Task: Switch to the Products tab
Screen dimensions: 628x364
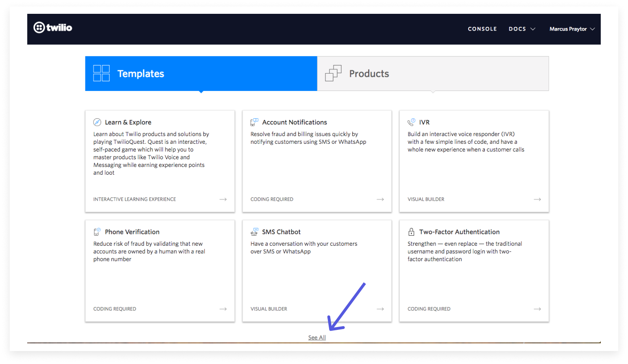Action: [433, 73]
